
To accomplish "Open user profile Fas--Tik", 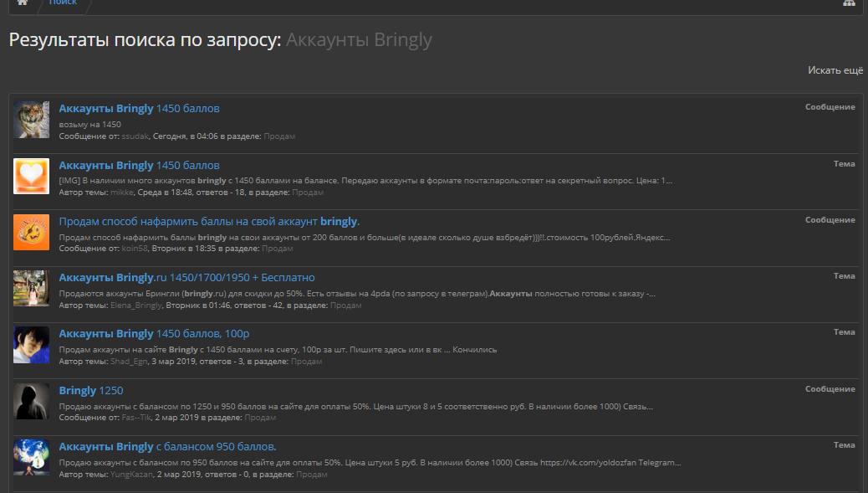I will [136, 418].
